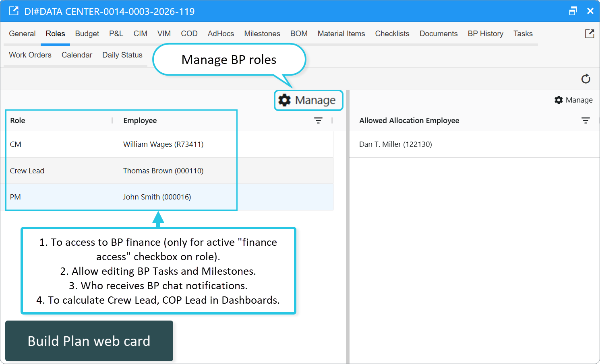
Task: Select the AdHocs tab
Action: tap(221, 34)
